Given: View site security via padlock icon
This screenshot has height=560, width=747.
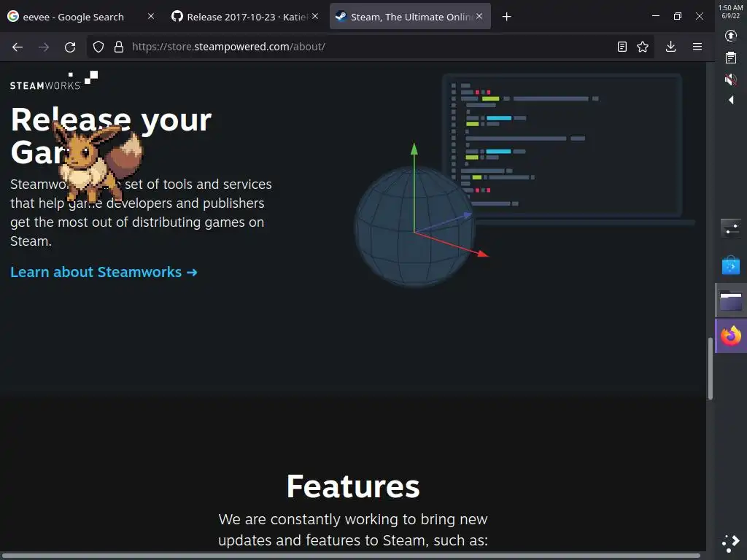Looking at the screenshot, I should point(119,47).
